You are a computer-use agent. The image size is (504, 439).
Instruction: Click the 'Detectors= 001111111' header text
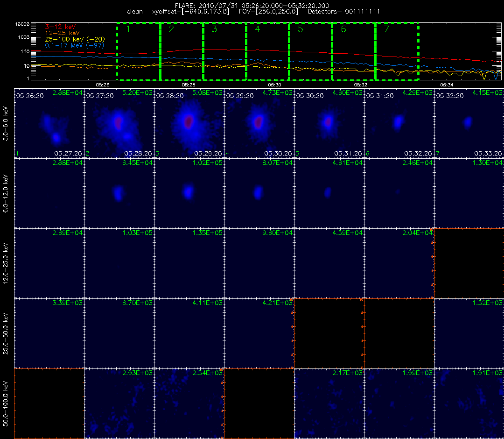tap(344, 12)
